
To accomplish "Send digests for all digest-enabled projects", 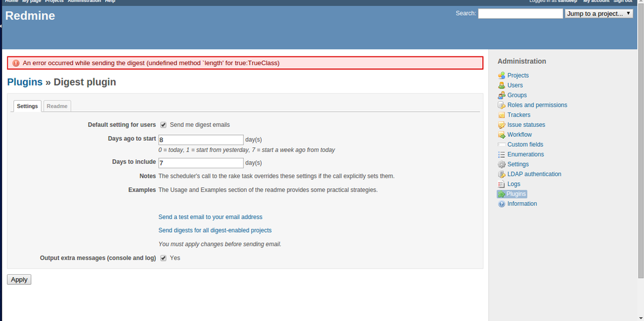I will click(215, 230).
